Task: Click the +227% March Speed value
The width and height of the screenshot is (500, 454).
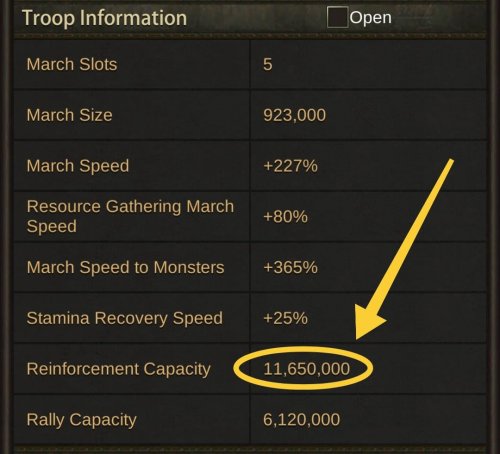Action: tap(290, 166)
